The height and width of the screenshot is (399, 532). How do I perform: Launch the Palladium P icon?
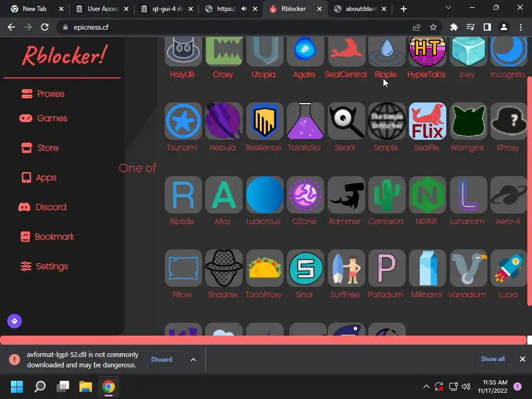[x=387, y=268]
